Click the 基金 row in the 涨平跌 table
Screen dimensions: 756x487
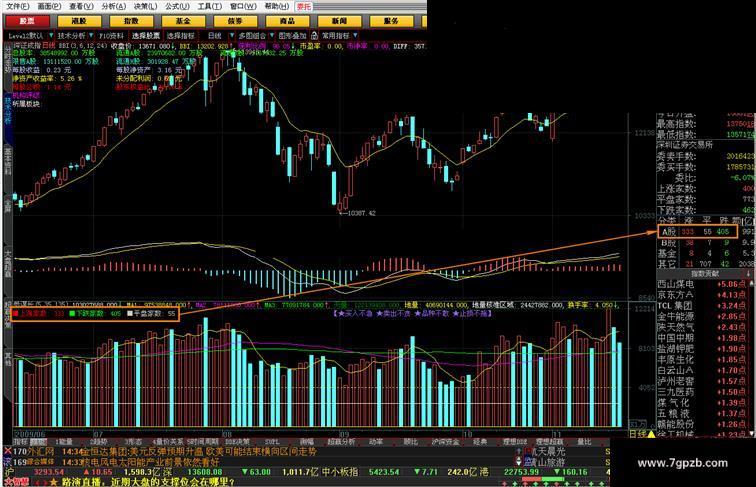(x=704, y=253)
